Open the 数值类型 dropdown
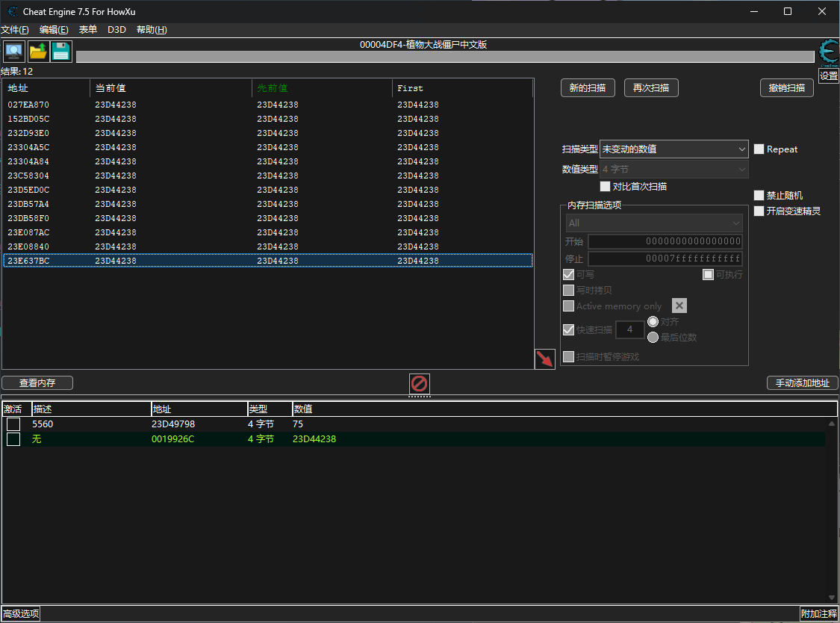 tap(673, 170)
